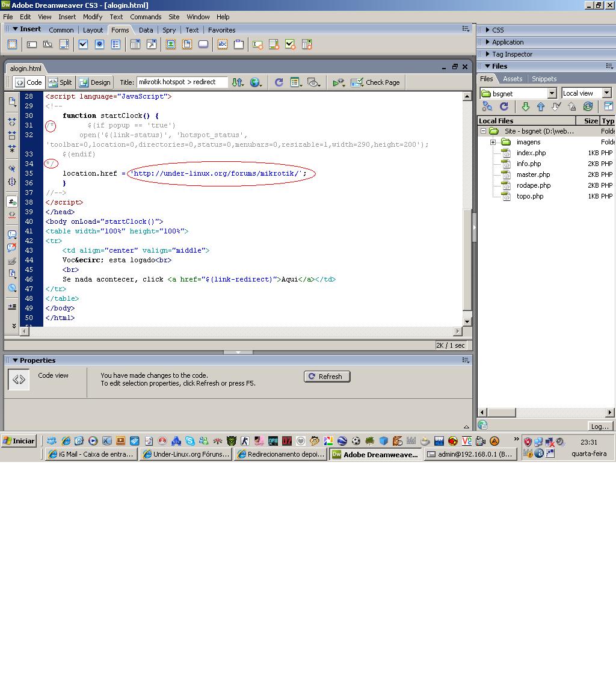Open the Site menu
This screenshot has height=687, width=616.
click(x=174, y=17)
